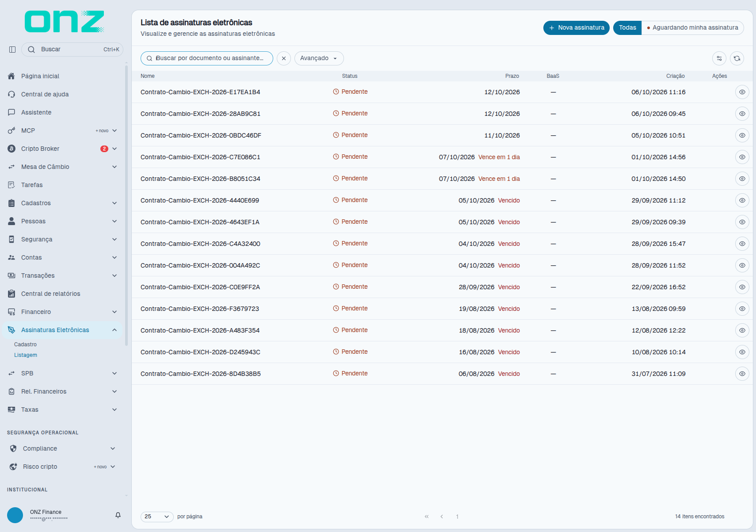Image resolution: width=756 pixels, height=532 pixels.
Task: Open the Listagem submenu item
Action: [x=26, y=355]
